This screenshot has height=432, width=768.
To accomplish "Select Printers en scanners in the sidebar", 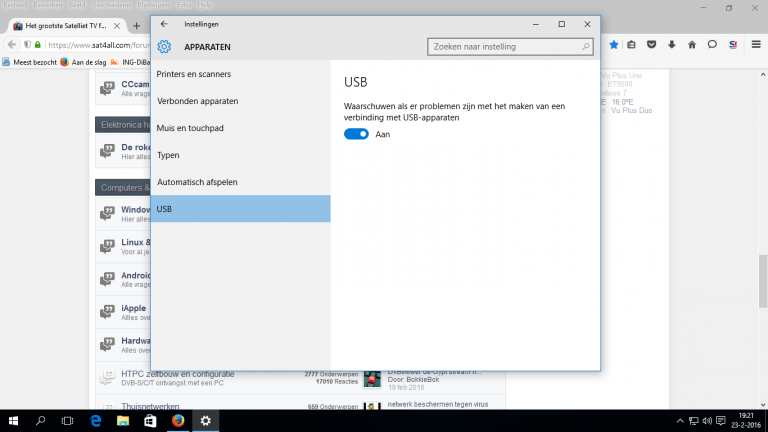I will 194,74.
